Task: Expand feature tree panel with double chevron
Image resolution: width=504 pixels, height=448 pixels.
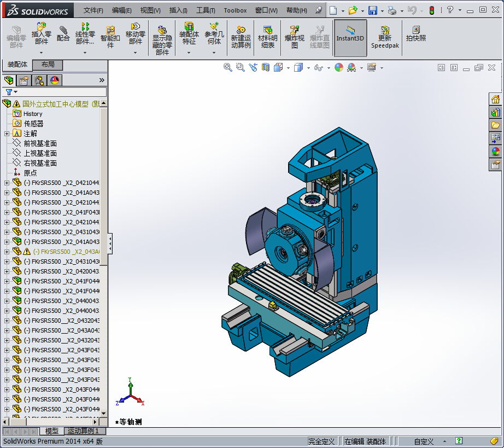Action: pos(102,80)
